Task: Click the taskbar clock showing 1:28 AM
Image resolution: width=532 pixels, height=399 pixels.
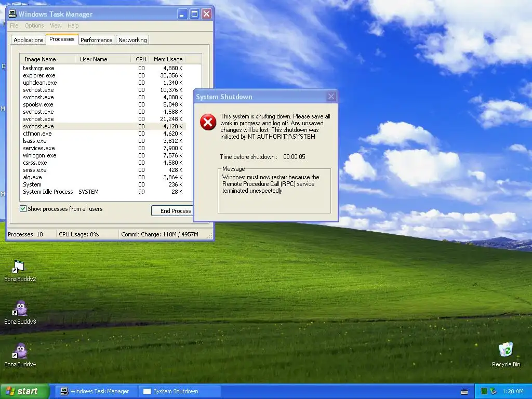Action: (x=513, y=391)
